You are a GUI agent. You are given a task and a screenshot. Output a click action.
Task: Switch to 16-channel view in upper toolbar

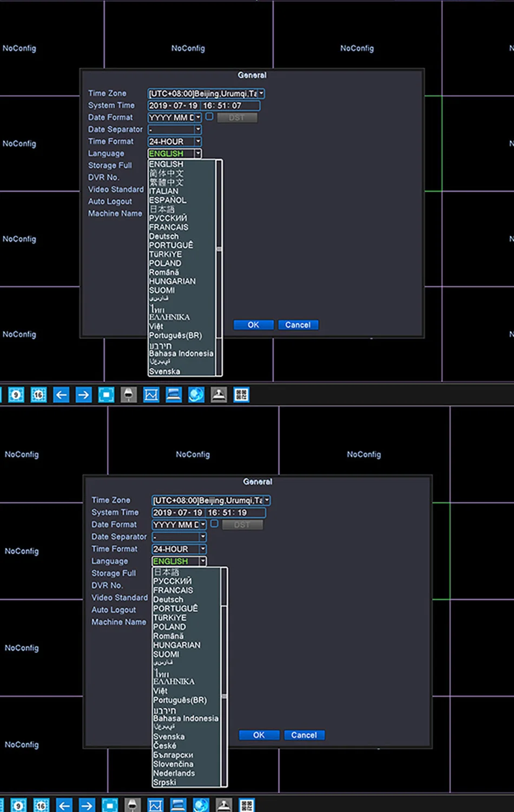click(x=38, y=395)
